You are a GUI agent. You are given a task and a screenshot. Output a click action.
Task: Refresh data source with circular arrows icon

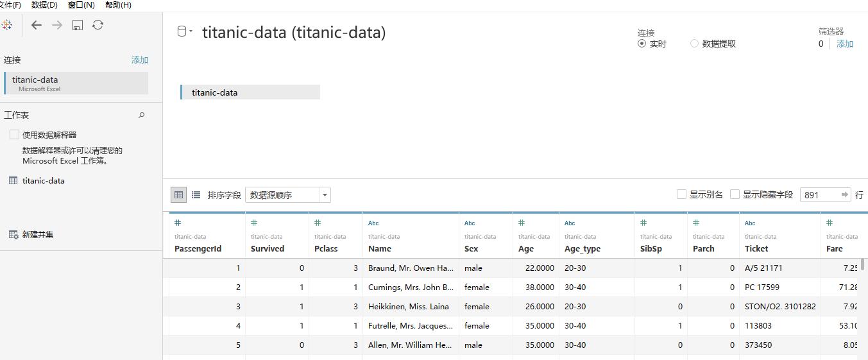[x=98, y=25]
